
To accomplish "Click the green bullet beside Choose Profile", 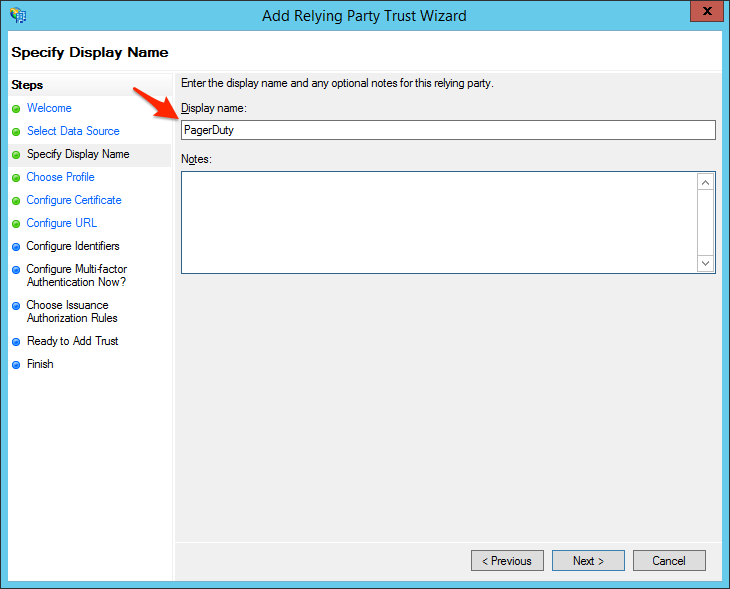I will point(16,177).
